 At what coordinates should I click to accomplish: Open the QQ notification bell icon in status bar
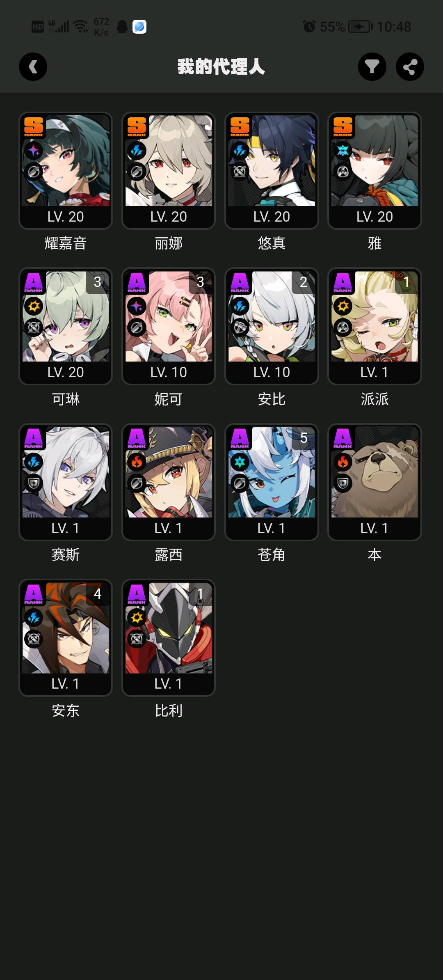[x=122, y=27]
